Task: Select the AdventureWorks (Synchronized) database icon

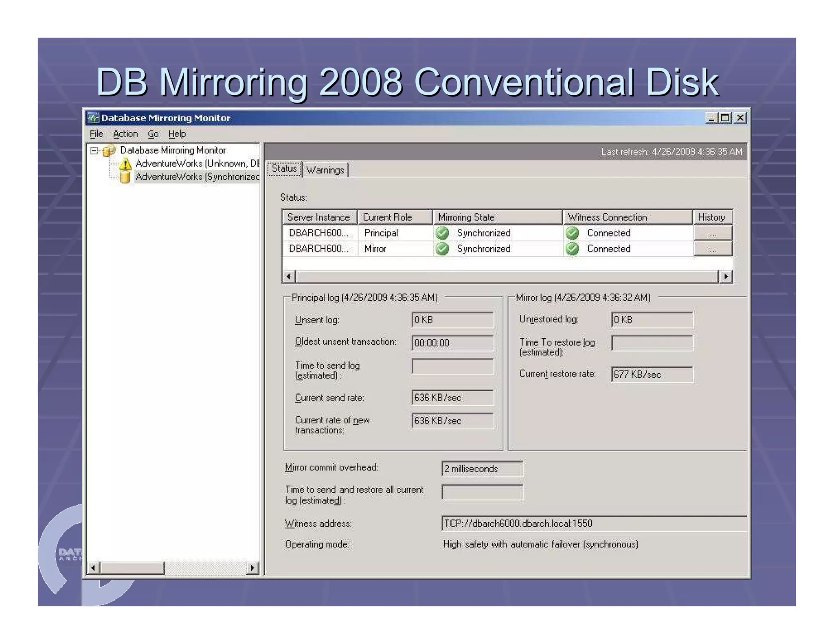Action: click(125, 177)
